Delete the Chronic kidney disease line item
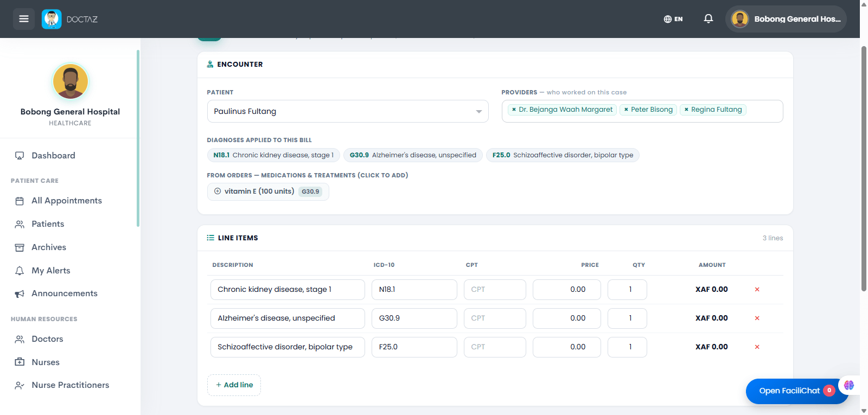The image size is (868, 415). (757, 290)
